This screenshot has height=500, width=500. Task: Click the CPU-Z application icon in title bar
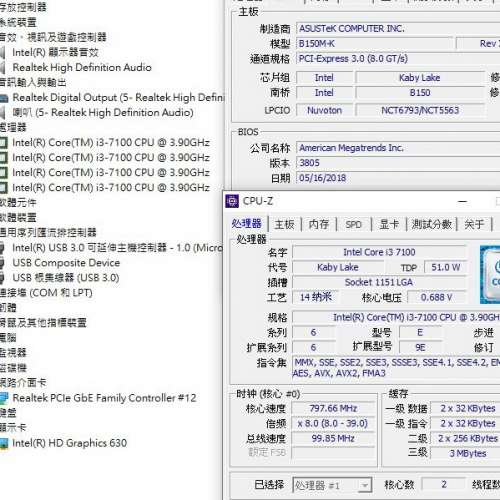[x=232, y=201]
